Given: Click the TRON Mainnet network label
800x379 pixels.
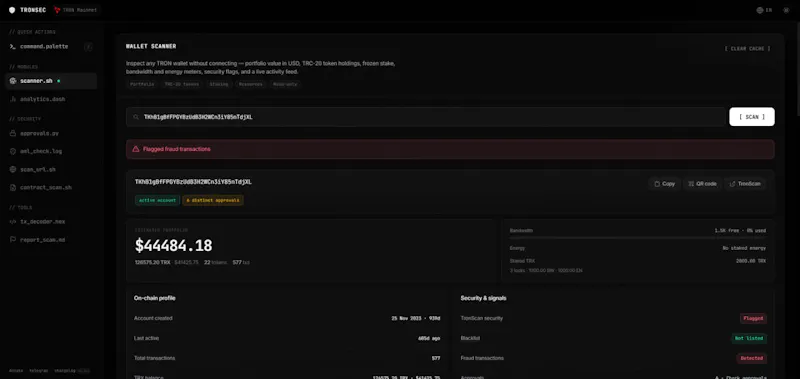Looking at the screenshot, I should click(x=80, y=10).
